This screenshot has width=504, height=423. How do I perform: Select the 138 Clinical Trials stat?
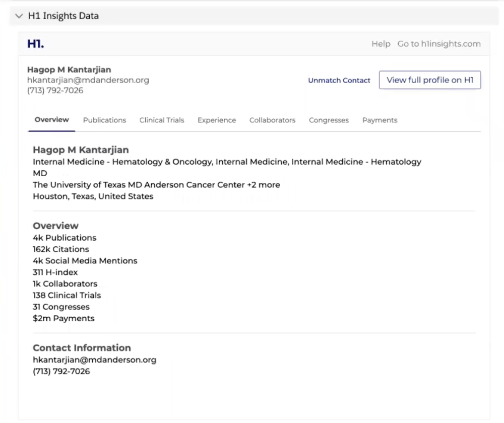pyautogui.click(x=67, y=296)
